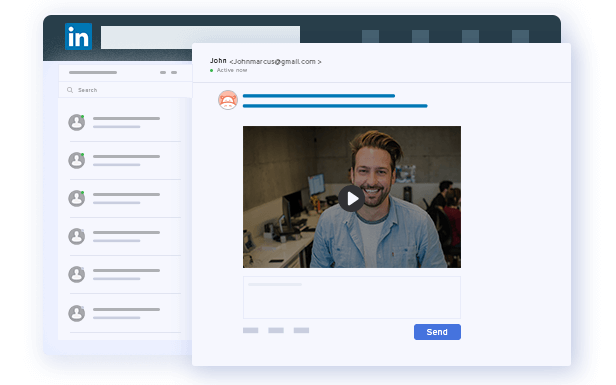Open the second contact avatar in the list
This screenshot has height=385, width=616.
pyautogui.click(x=77, y=160)
